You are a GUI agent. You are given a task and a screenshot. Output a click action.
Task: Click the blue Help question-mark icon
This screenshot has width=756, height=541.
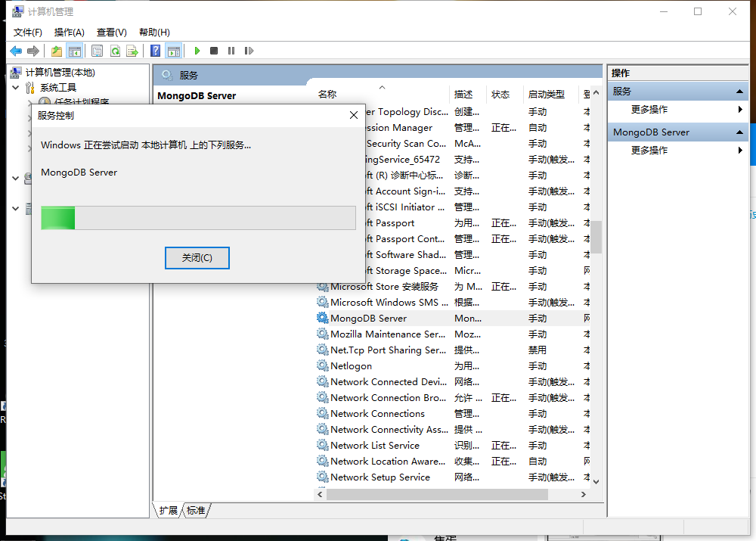(155, 51)
